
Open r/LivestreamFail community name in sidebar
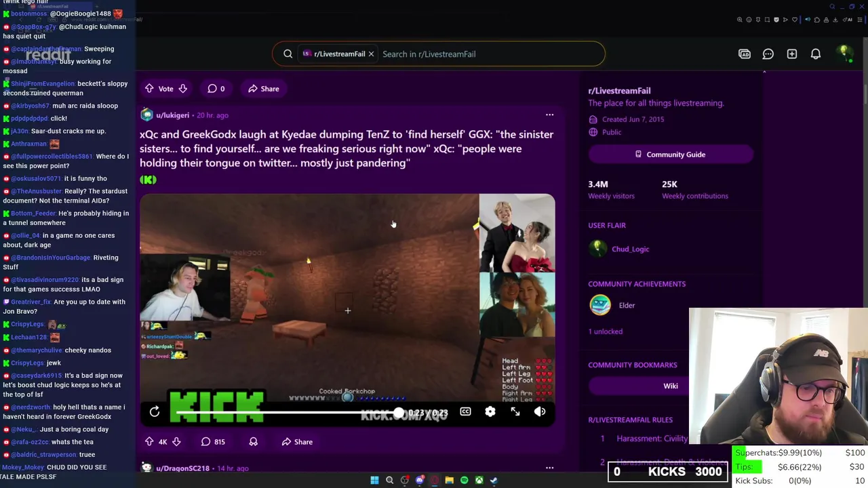click(619, 91)
